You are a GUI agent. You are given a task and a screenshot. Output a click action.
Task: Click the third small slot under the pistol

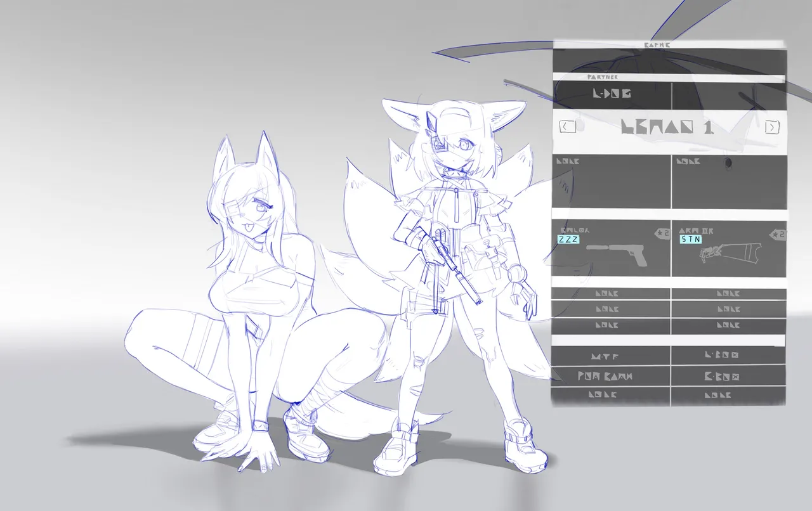[x=612, y=325]
